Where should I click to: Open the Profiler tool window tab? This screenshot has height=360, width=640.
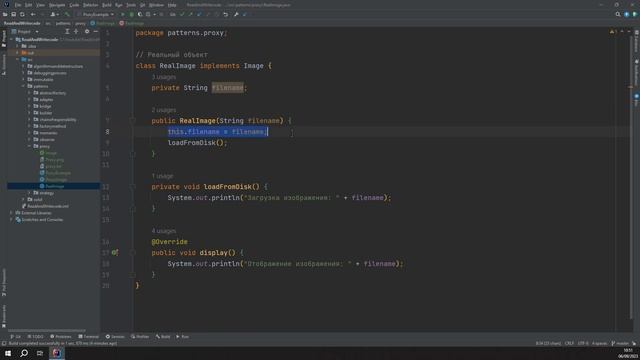click(x=140, y=337)
